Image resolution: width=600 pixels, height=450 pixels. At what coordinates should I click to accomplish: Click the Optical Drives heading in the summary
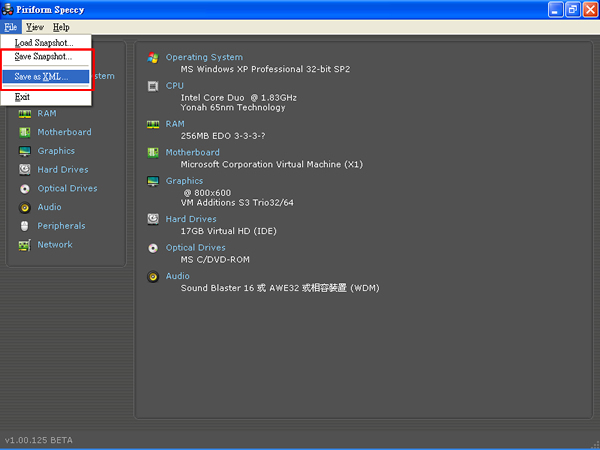(x=196, y=248)
